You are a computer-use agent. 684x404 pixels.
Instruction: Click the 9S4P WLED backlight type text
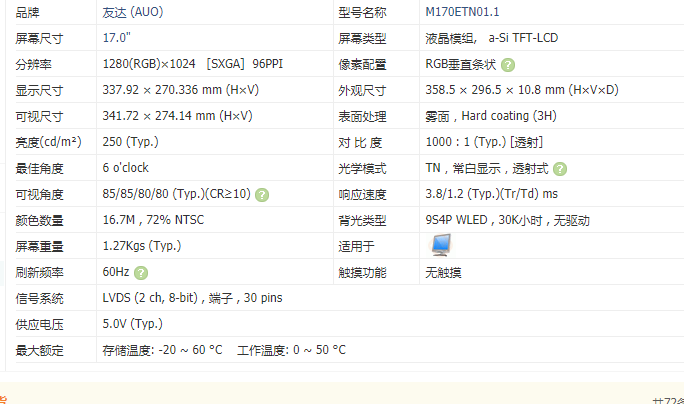pos(507,220)
